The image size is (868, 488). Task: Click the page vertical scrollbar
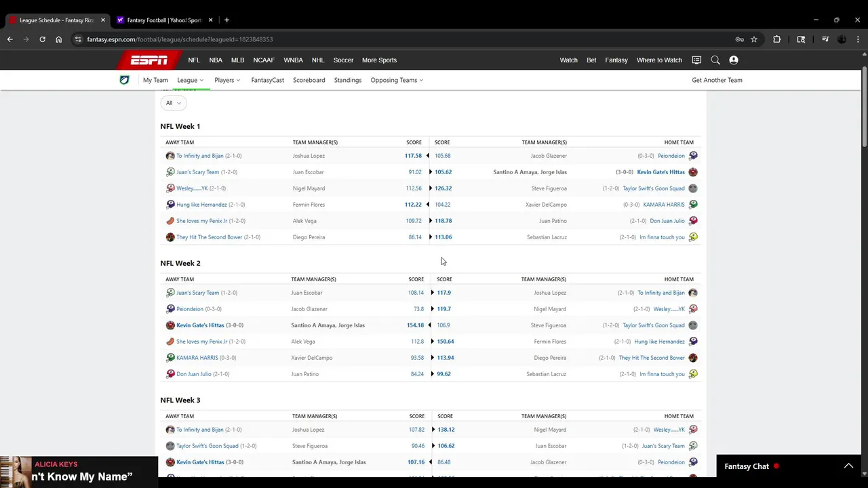pyautogui.click(x=864, y=105)
